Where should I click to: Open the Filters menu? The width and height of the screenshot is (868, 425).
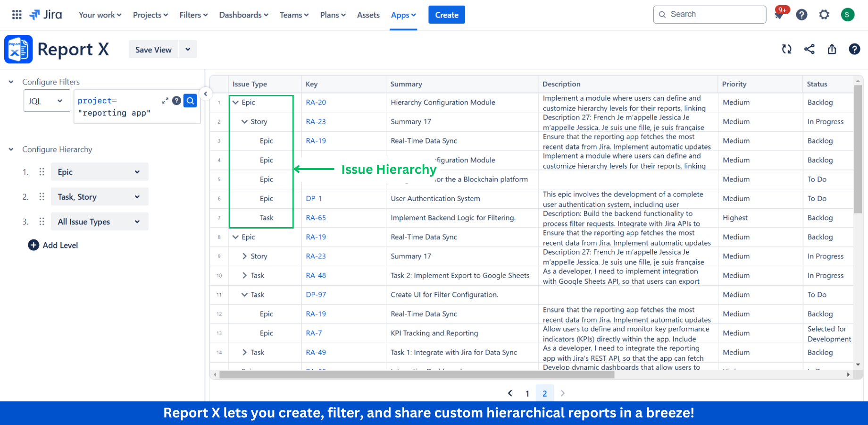193,15
